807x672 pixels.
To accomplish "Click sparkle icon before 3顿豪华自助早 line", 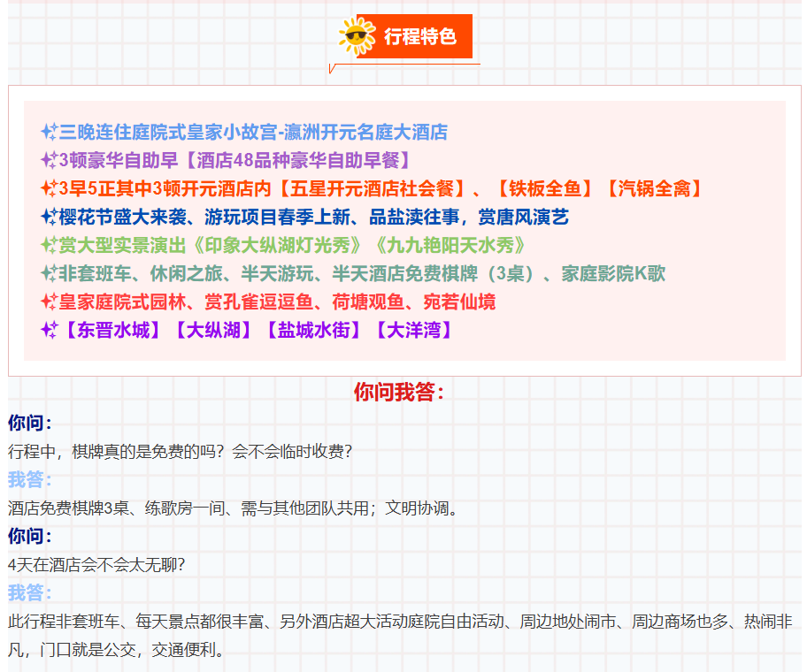I will coord(50,160).
